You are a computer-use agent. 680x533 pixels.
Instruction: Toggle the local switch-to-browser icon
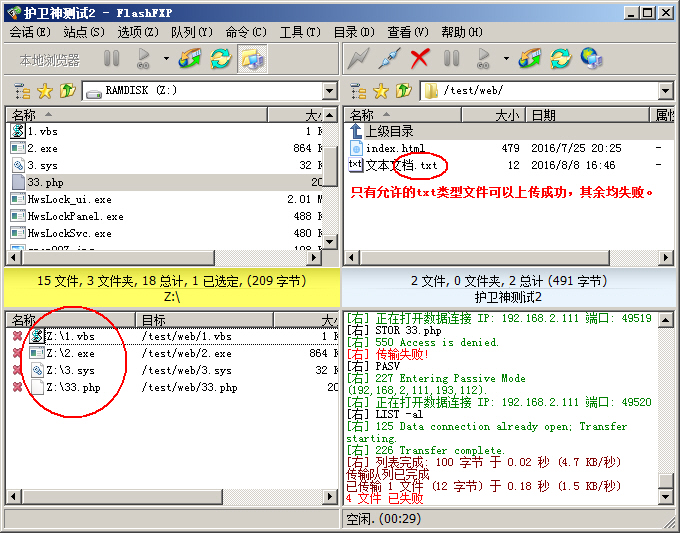(x=251, y=59)
